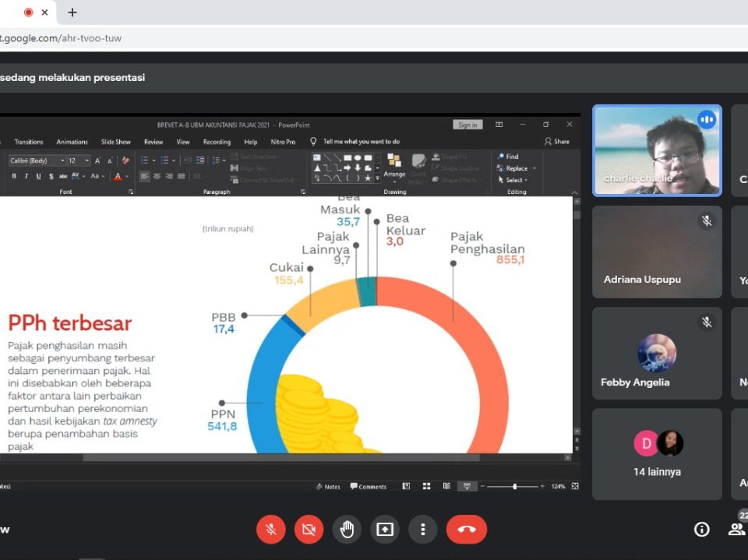Viewport: 748px width, 560px height.
Task: Close the current recording browser tab
Action: [x=45, y=12]
